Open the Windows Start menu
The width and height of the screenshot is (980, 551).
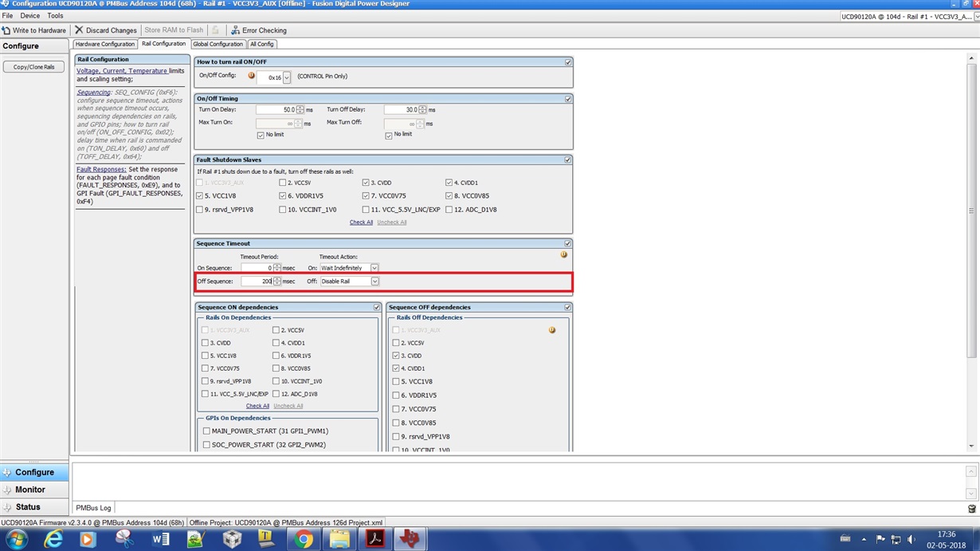pyautogui.click(x=16, y=540)
